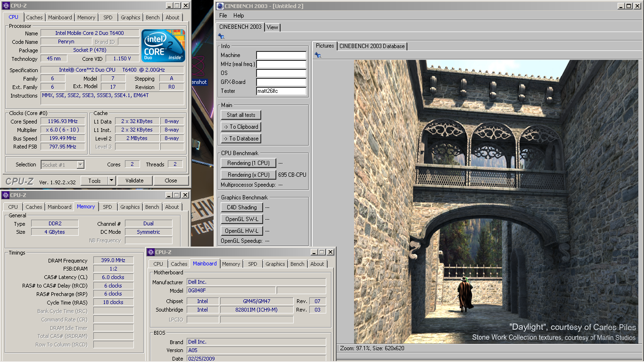
Task: Click the BIOS date 02/25/2009
Action: coord(256,359)
